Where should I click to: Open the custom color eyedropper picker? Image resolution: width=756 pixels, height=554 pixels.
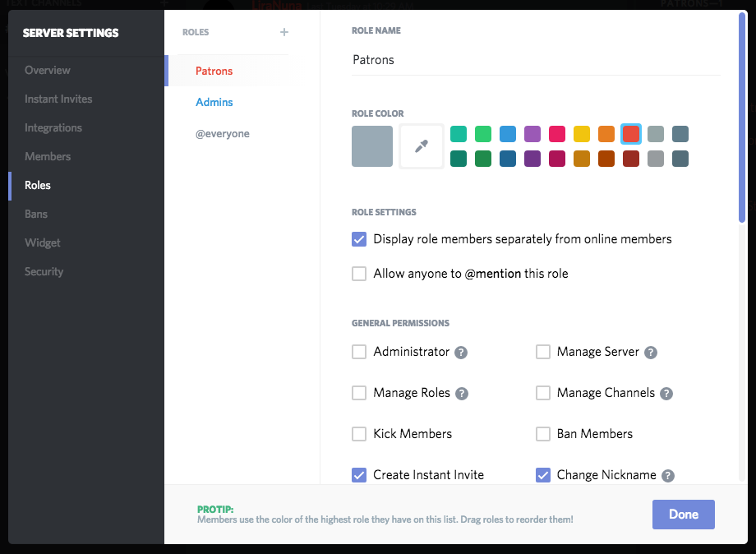pos(421,145)
